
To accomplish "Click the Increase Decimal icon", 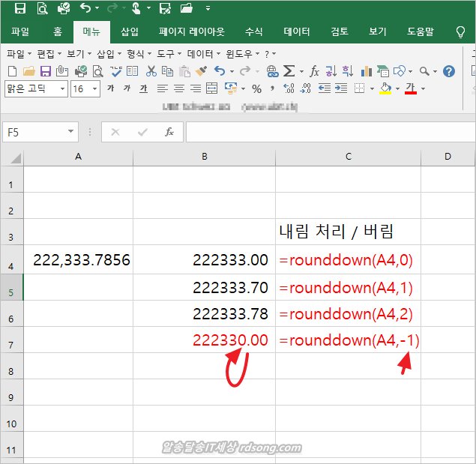I will pyautogui.click(x=289, y=88).
